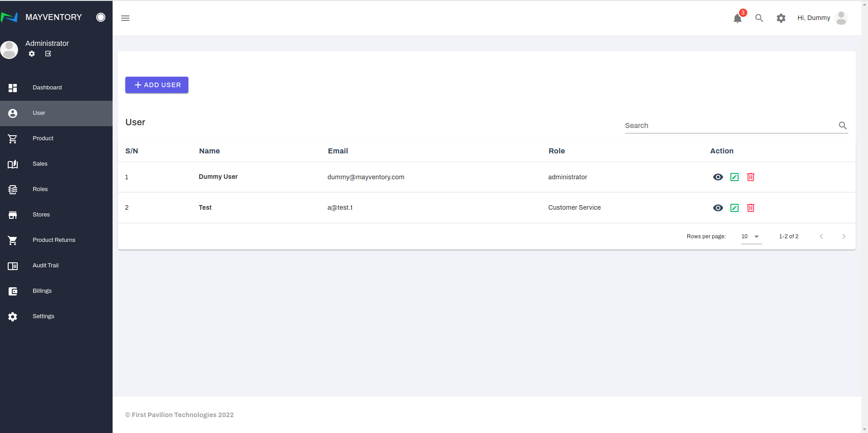The width and height of the screenshot is (868, 433).
Task: Toggle the sidebar radio button beside MAYVENTORY
Action: click(x=101, y=17)
